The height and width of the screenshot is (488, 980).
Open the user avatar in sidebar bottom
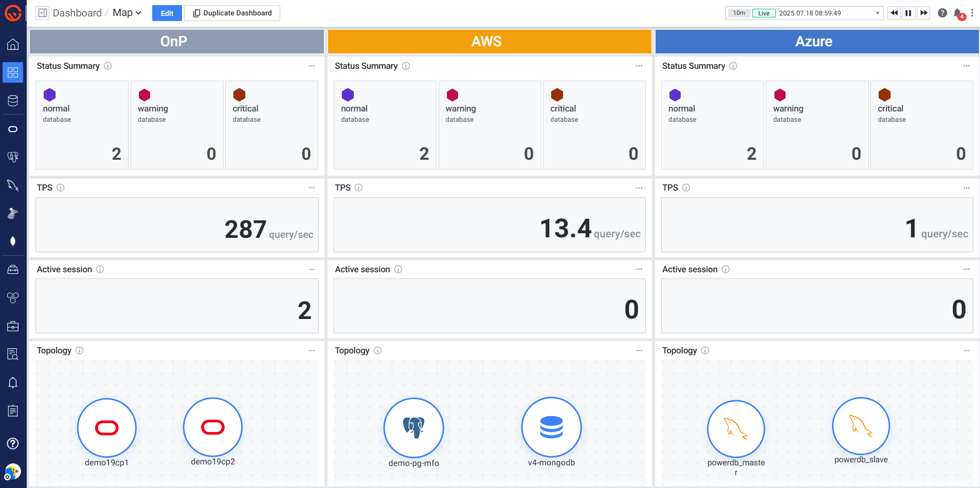(13, 472)
